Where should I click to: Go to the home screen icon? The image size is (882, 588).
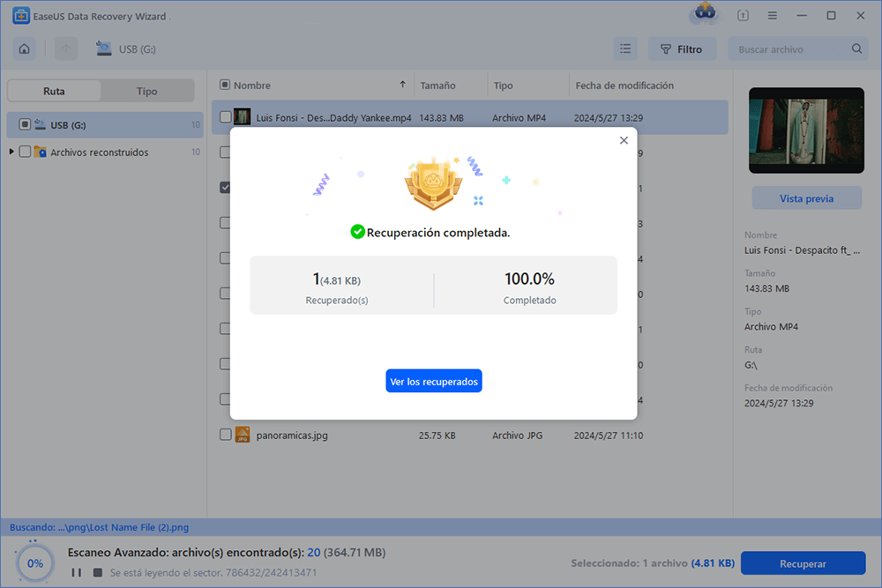click(x=24, y=48)
